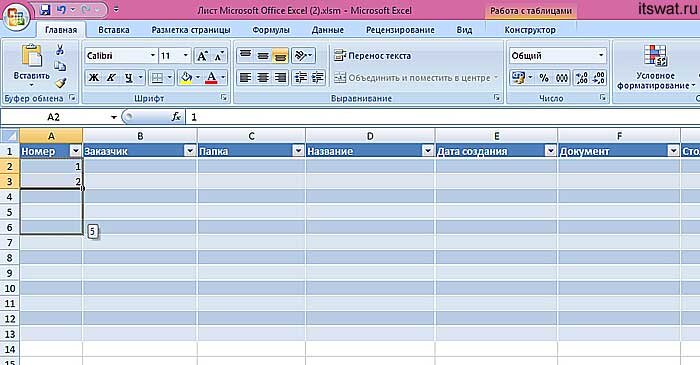Open filter dropdown for Заказчик column
The width and height of the screenshot is (700, 365).
click(190, 151)
